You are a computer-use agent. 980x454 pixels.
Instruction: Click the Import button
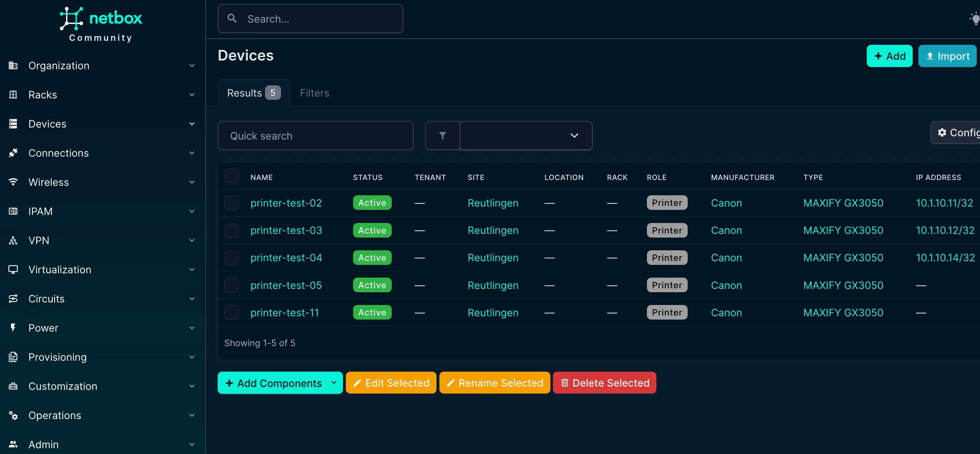click(x=947, y=56)
